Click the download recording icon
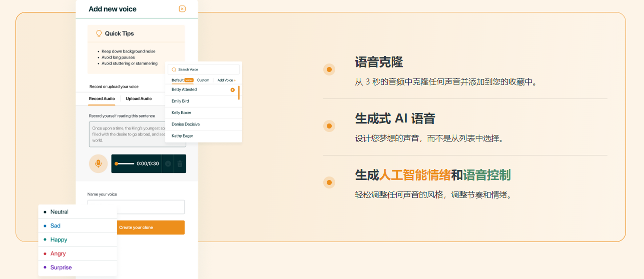The width and height of the screenshot is (644, 279). (168, 163)
